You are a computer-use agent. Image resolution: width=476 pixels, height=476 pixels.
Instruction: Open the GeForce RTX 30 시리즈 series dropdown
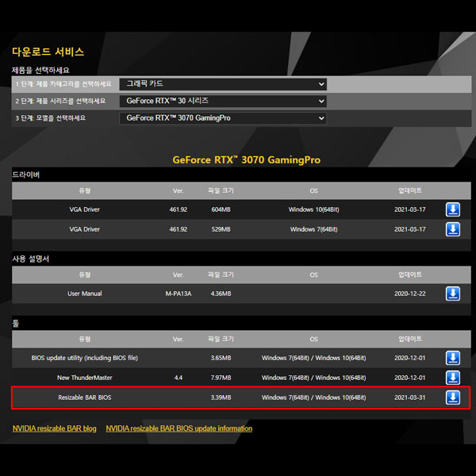click(x=223, y=101)
